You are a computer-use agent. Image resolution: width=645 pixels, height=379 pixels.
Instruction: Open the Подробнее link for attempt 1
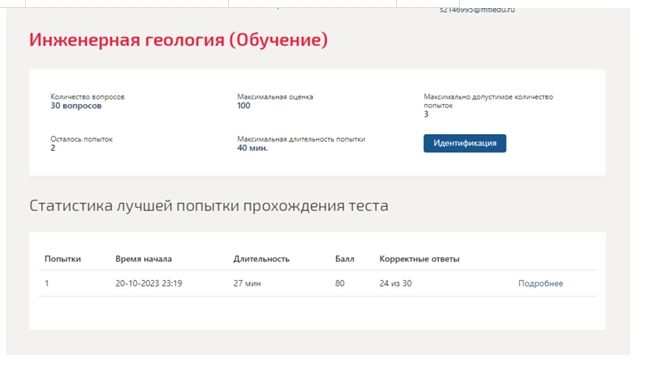click(x=541, y=283)
